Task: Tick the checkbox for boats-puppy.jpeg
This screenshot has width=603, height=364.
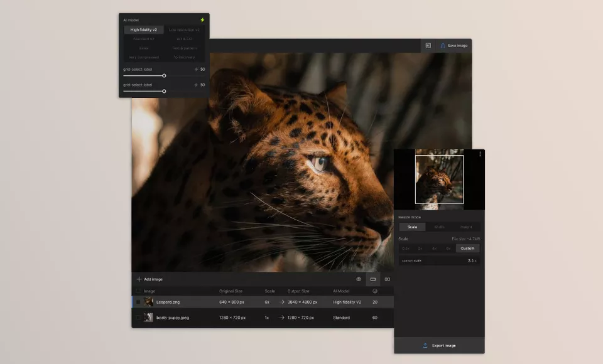Action: [138, 318]
